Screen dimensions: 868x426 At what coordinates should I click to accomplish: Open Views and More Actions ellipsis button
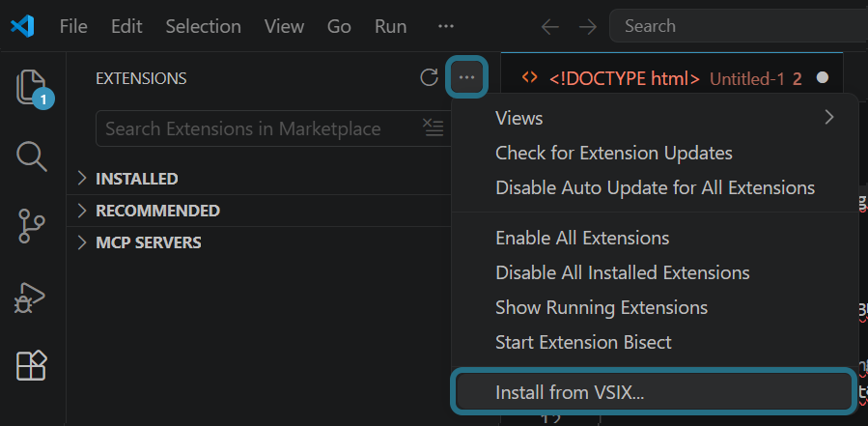(466, 77)
